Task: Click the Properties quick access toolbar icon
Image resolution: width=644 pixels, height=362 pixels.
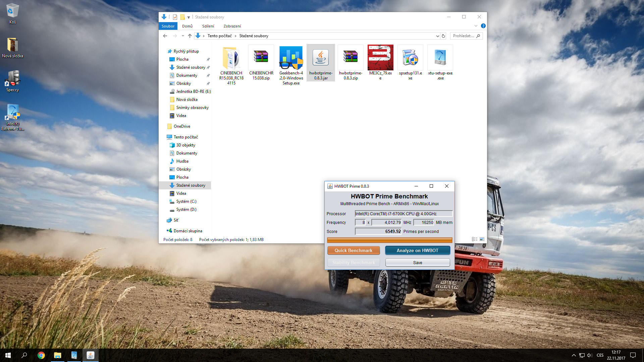Action: pyautogui.click(x=175, y=17)
